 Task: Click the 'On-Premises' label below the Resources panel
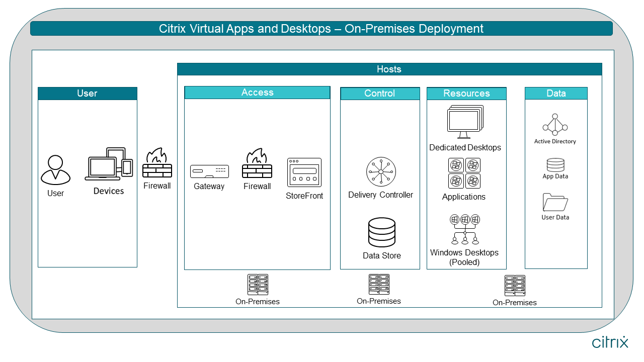coord(515,303)
